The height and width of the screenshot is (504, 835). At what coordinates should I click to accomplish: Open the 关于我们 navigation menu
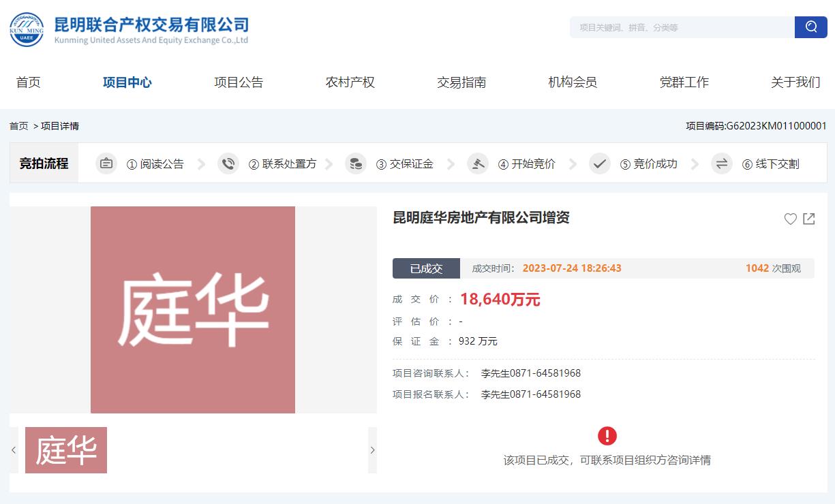tap(795, 82)
